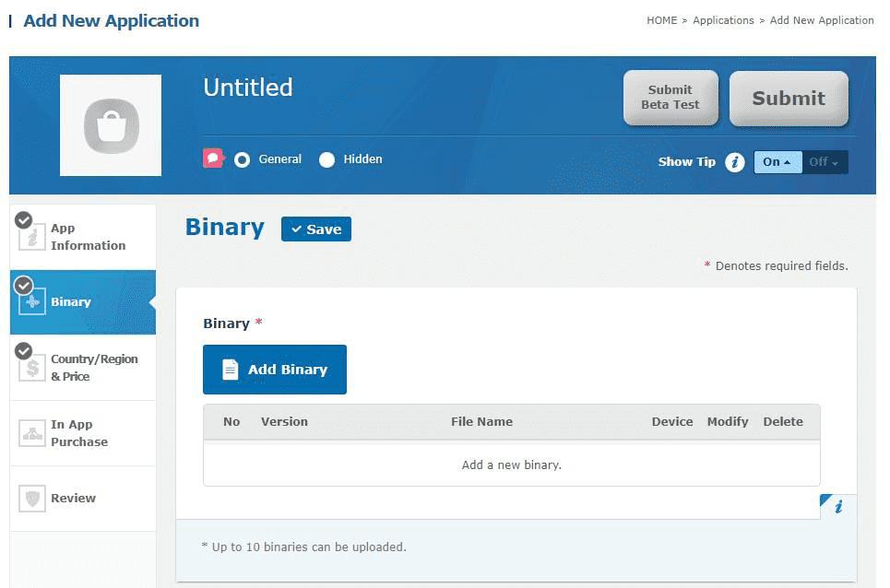Open the In App Purchase section
The image size is (890, 588).
tap(79, 433)
